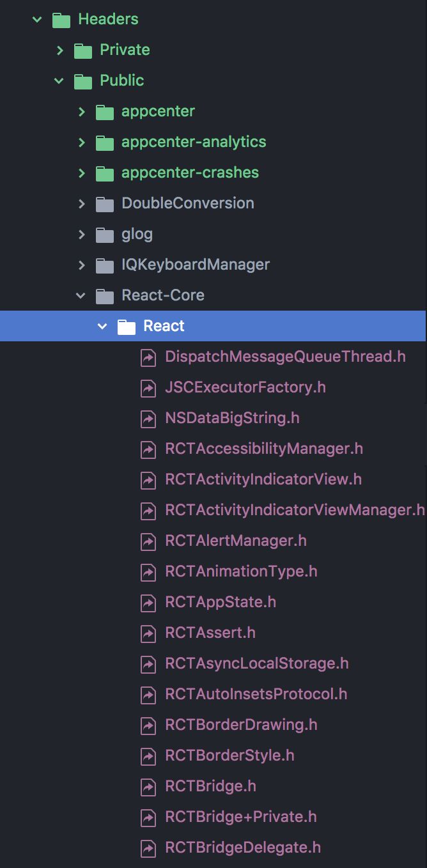Click symlink icon beside RCTAppState.h
427x868 pixels.
click(148, 603)
